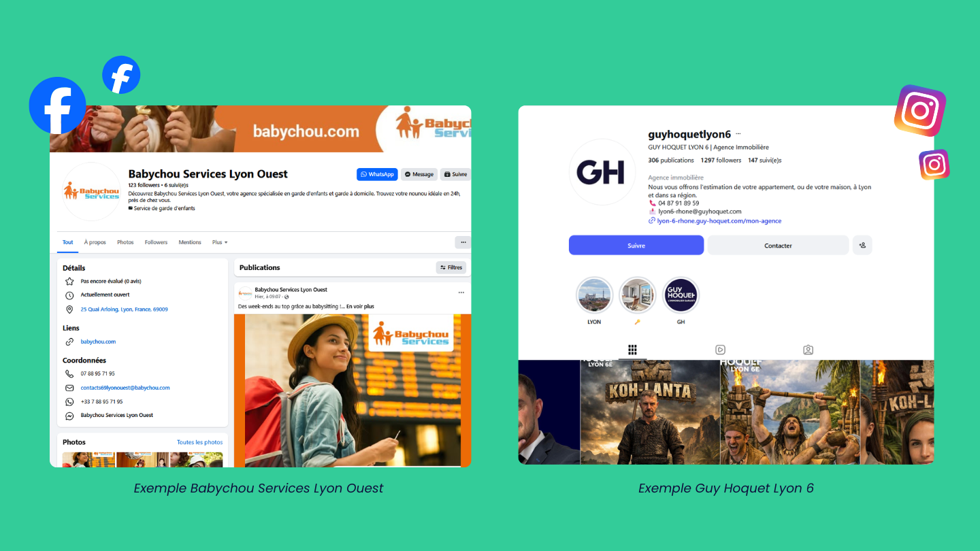Click the first photo thumbnail under Photos
980x551 pixels.
pyautogui.click(x=89, y=460)
